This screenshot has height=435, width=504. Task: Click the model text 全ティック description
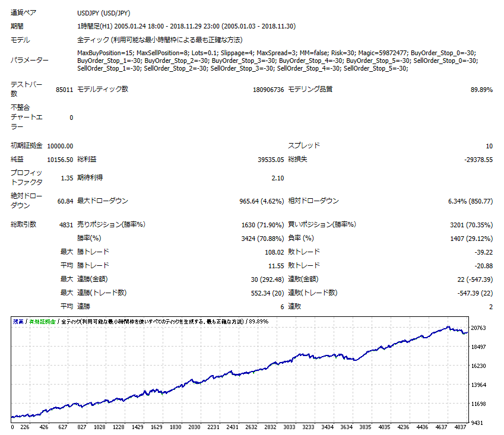pos(160,40)
